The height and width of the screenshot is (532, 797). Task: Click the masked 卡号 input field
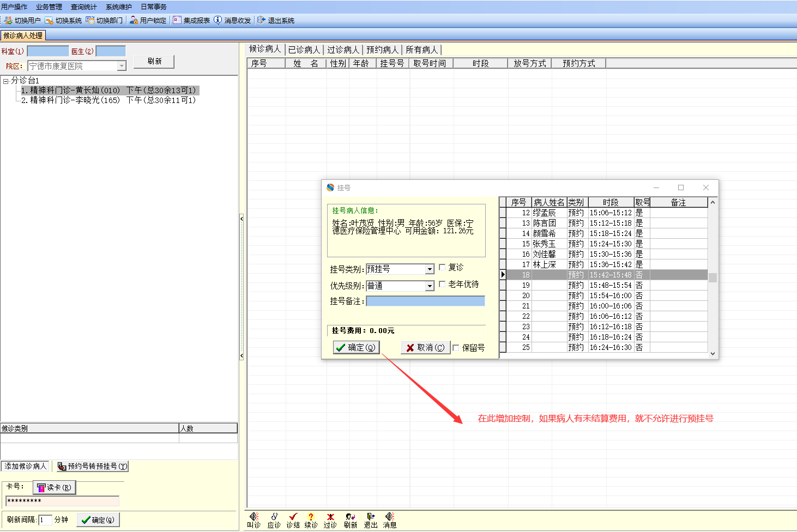[62, 501]
